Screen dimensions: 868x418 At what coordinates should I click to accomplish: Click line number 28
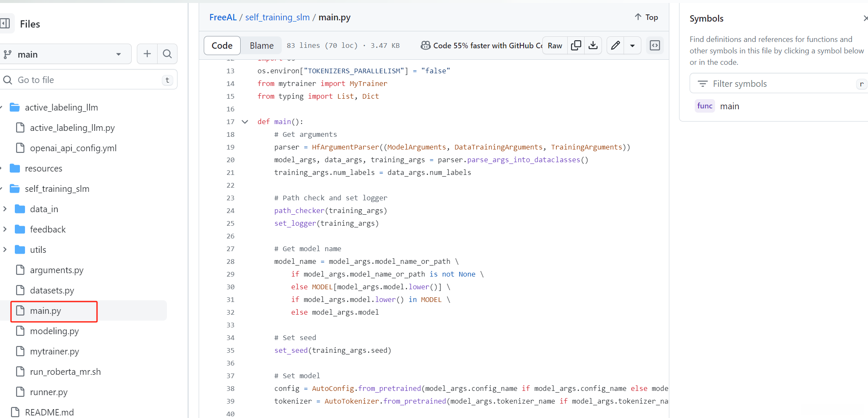tap(230, 261)
